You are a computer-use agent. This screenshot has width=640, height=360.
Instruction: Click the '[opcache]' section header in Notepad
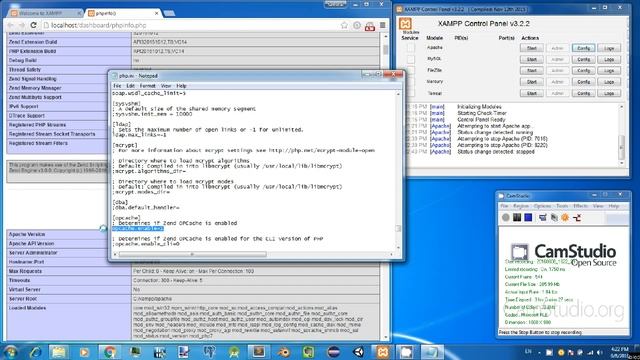[126, 218]
